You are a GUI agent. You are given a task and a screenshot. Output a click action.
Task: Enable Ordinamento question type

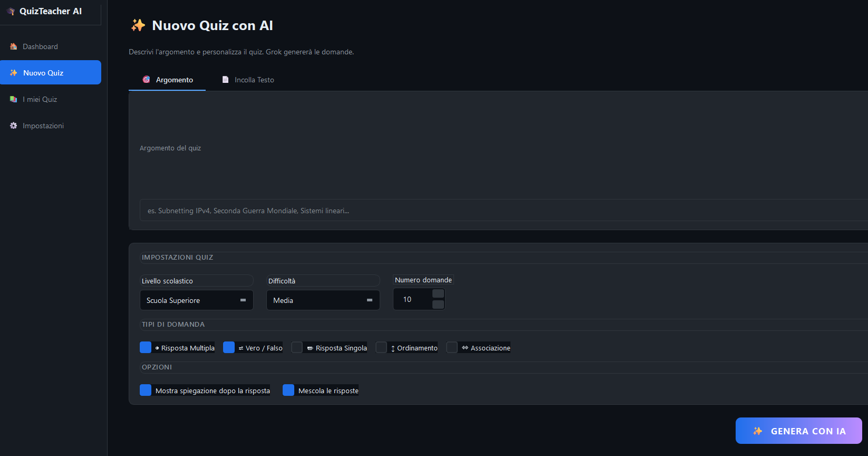tap(381, 347)
